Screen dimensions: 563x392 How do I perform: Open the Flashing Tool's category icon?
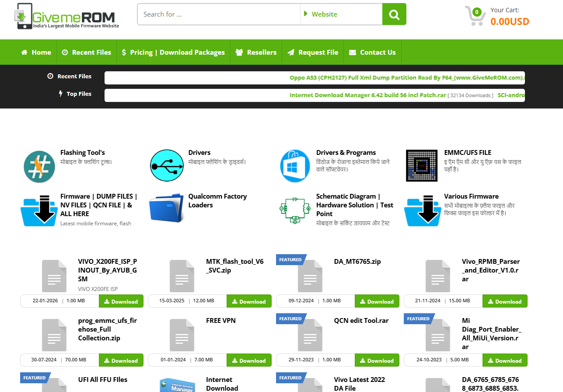(39, 166)
